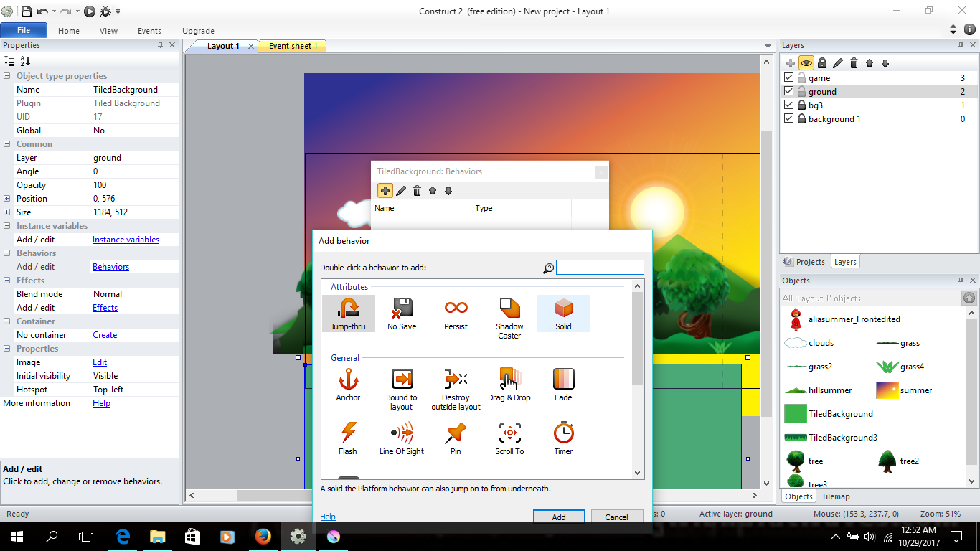Expand the Size property
This screenshot has height=551, width=980.
point(7,212)
